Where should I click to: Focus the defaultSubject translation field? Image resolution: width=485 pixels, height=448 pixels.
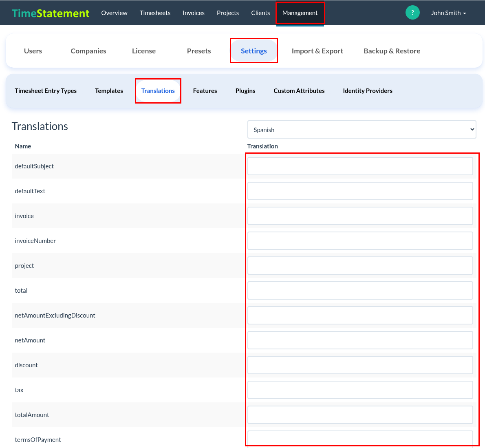(x=360, y=166)
